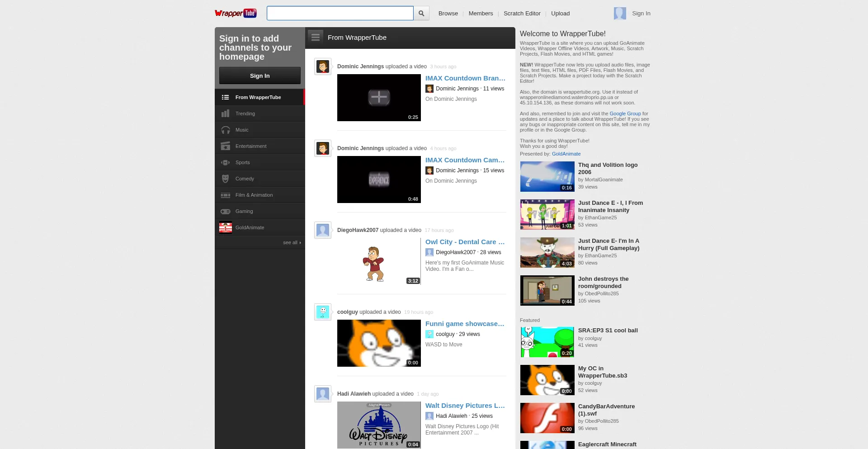This screenshot has height=449, width=868.
Task: Select the Trending sidebar icon
Action: (226, 113)
